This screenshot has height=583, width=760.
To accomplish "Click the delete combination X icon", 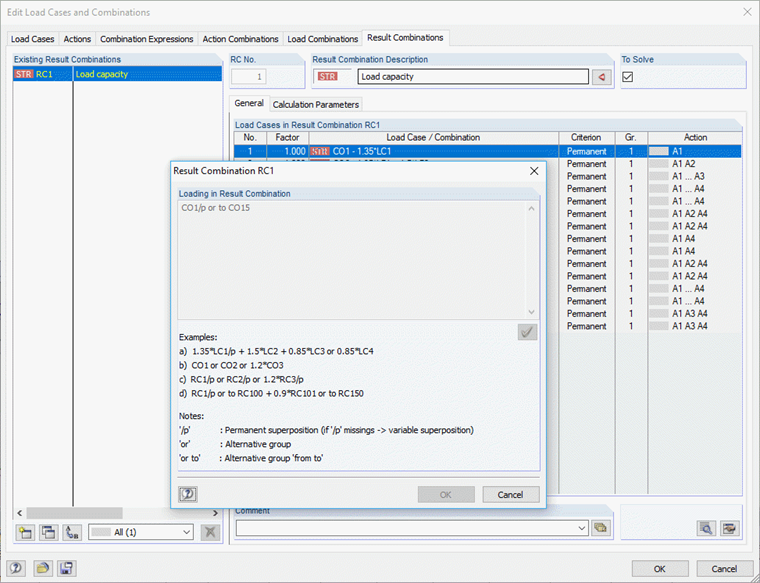I will (x=210, y=532).
